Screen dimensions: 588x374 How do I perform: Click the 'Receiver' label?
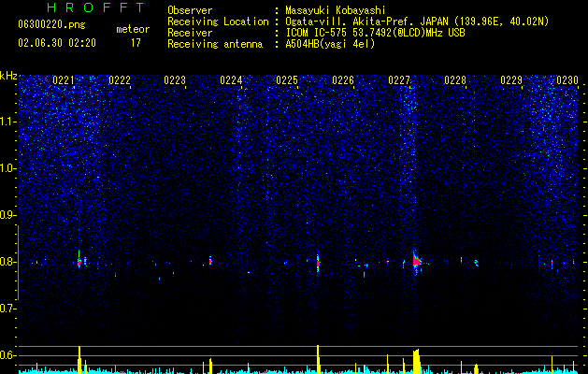(x=190, y=33)
